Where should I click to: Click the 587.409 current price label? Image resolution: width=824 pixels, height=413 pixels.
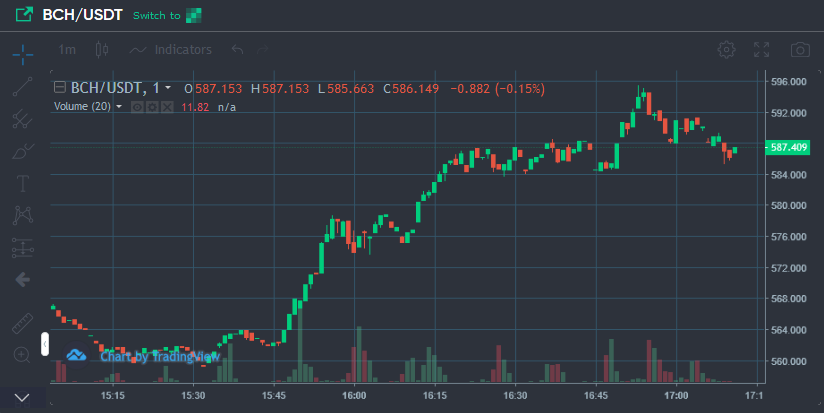coord(788,147)
